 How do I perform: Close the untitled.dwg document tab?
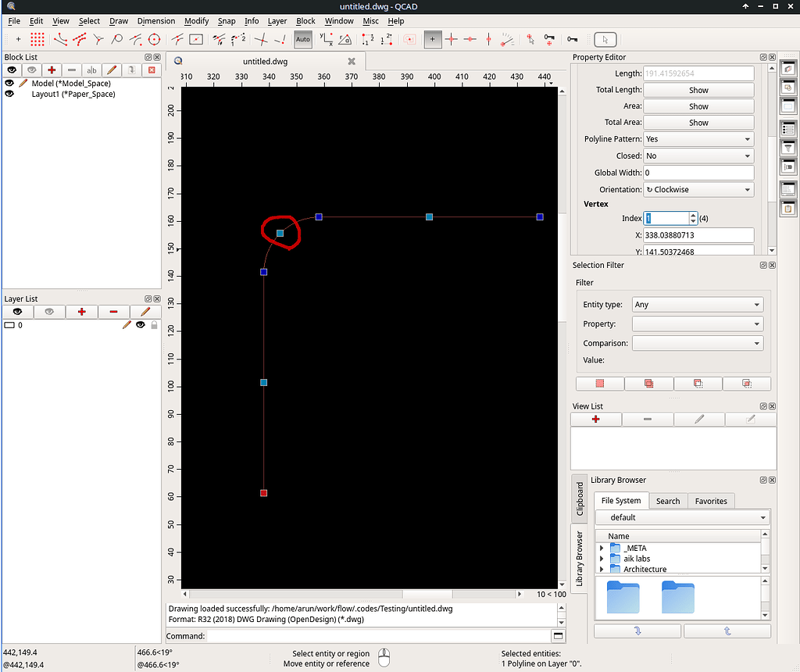click(x=352, y=61)
